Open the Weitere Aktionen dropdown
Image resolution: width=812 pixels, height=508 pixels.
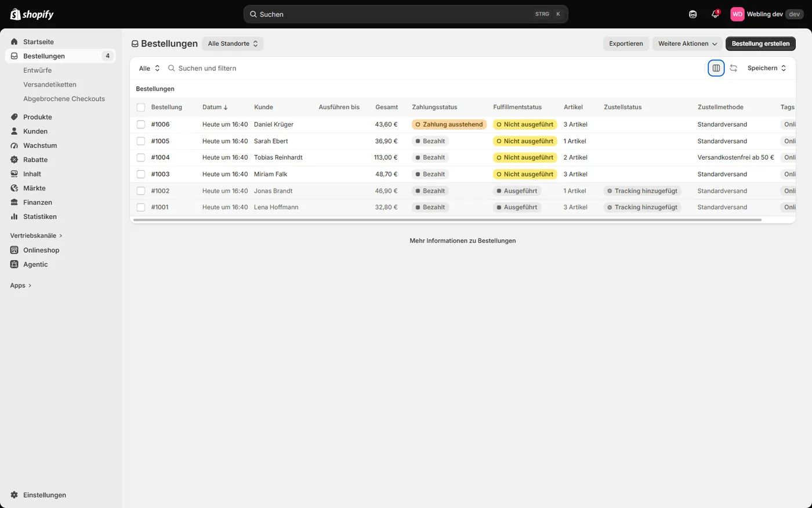click(x=687, y=44)
